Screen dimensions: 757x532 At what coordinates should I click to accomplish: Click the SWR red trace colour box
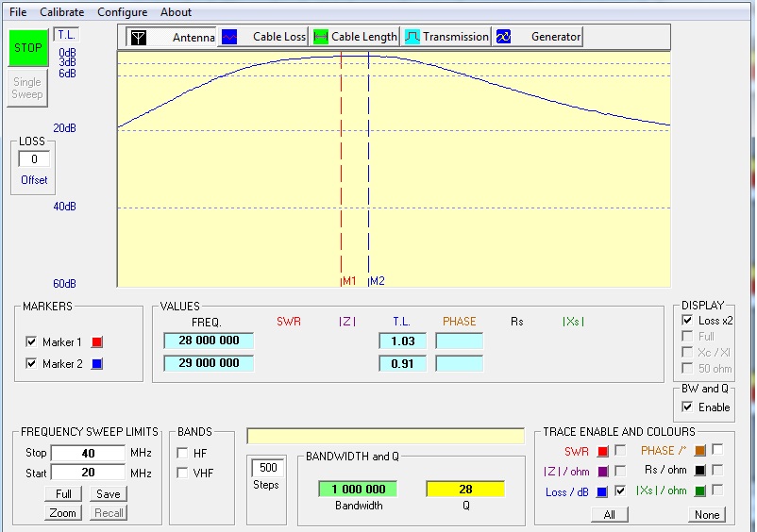602,452
